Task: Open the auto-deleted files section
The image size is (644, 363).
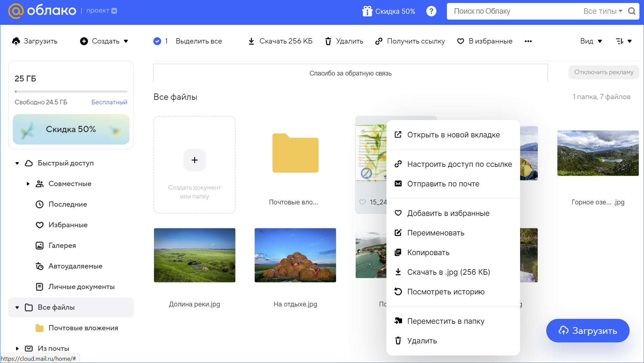Action: click(75, 266)
